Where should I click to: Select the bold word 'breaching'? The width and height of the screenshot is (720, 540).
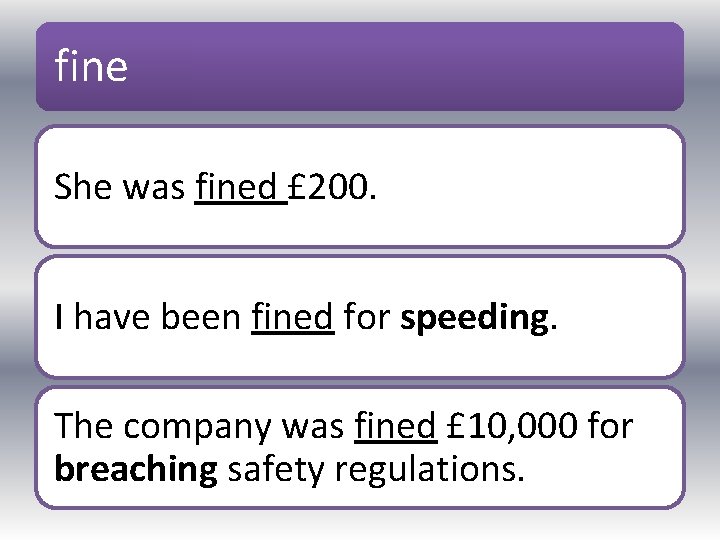pos(136,469)
